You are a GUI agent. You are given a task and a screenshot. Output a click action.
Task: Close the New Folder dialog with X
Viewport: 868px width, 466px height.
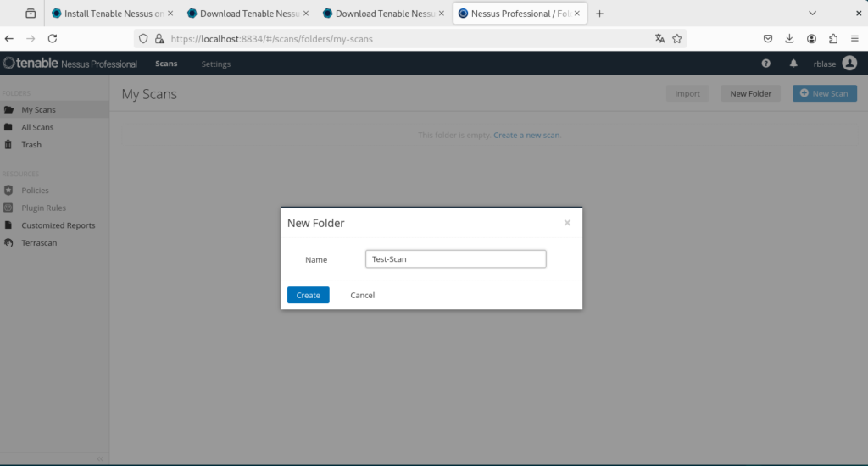point(567,223)
